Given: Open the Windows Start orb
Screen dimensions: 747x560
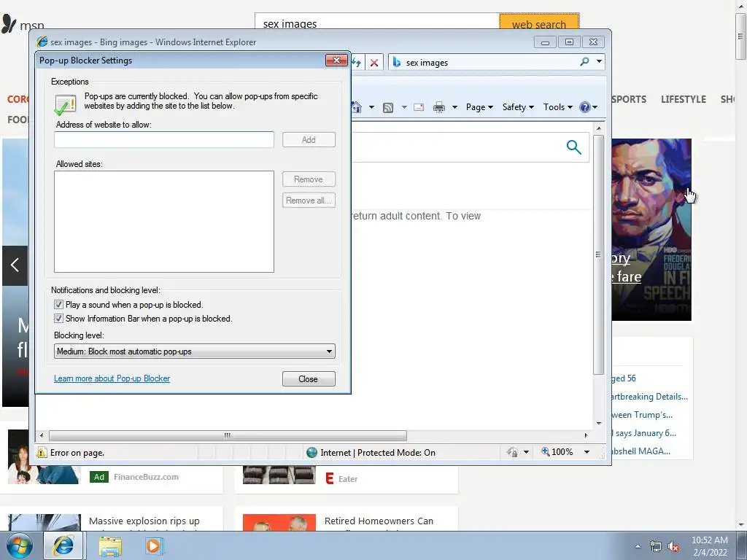Looking at the screenshot, I should (x=19, y=545).
